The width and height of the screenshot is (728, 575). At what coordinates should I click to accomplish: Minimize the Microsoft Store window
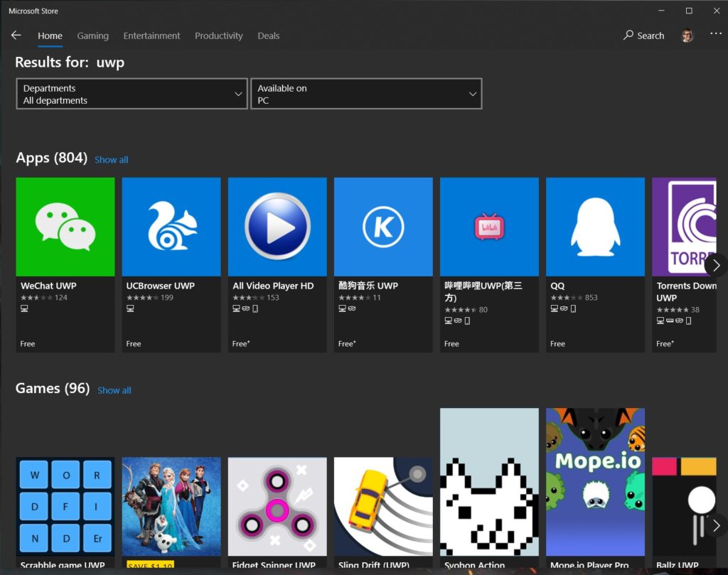[661, 11]
